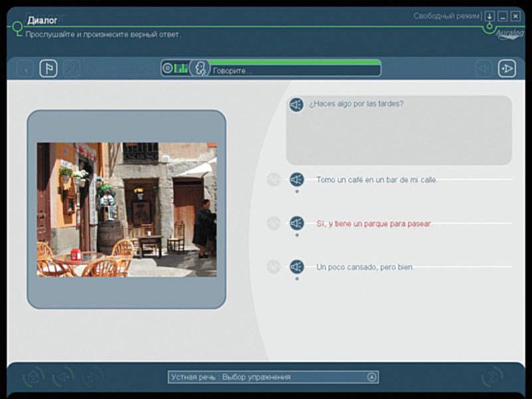Click the flag icon in the toolbar
The image size is (532, 399).
click(49, 68)
